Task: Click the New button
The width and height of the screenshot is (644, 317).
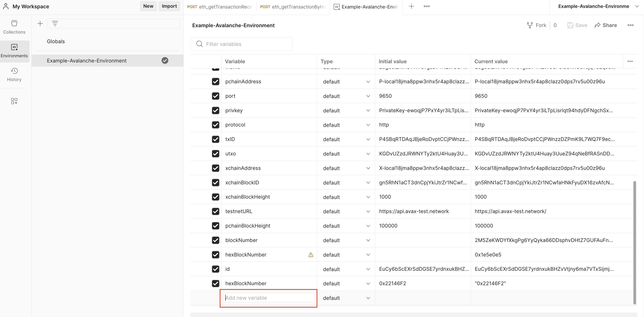Action: 148,6
